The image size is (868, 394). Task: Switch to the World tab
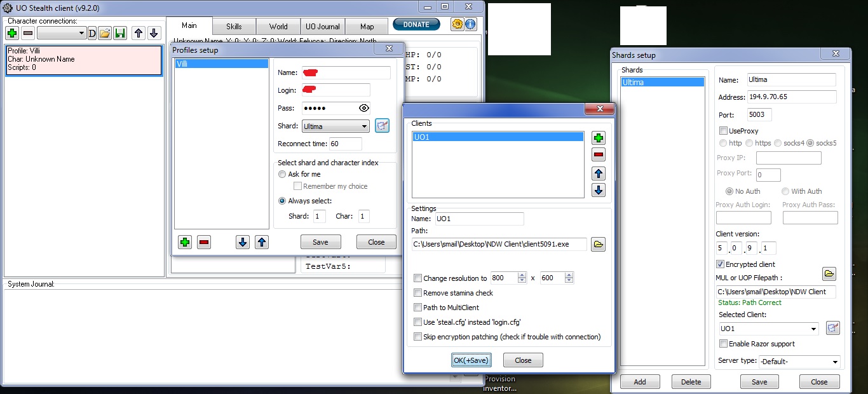tap(278, 27)
